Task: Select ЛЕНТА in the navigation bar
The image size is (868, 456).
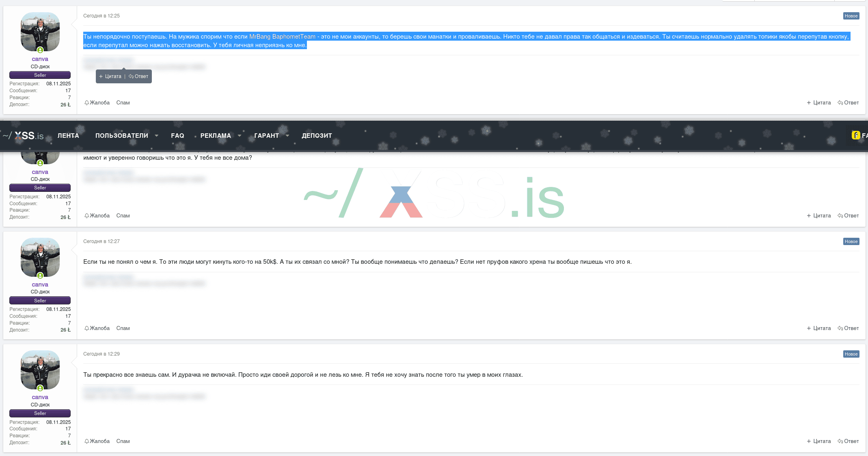Action: (x=68, y=135)
